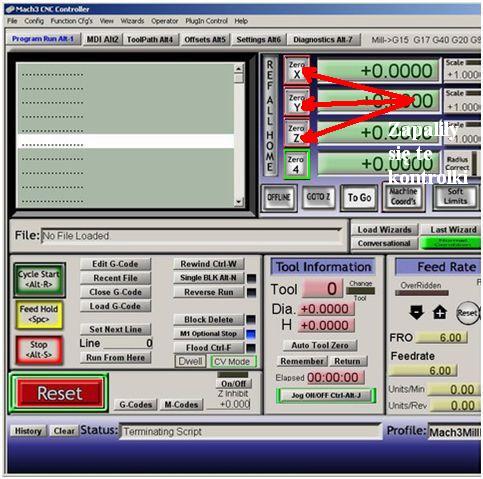Switch to ToolPath Alt4 tab
The width and height of the screenshot is (483, 479).
tap(150, 39)
